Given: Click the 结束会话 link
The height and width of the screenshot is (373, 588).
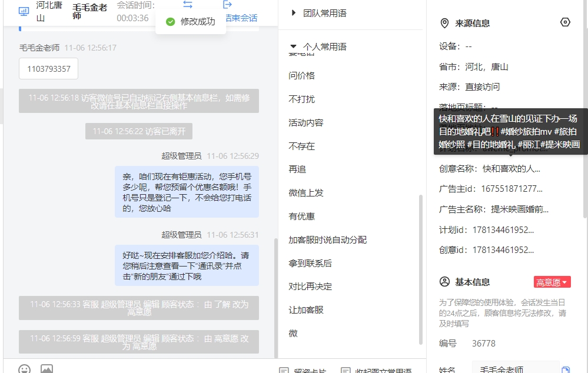Looking at the screenshot, I should 241,18.
